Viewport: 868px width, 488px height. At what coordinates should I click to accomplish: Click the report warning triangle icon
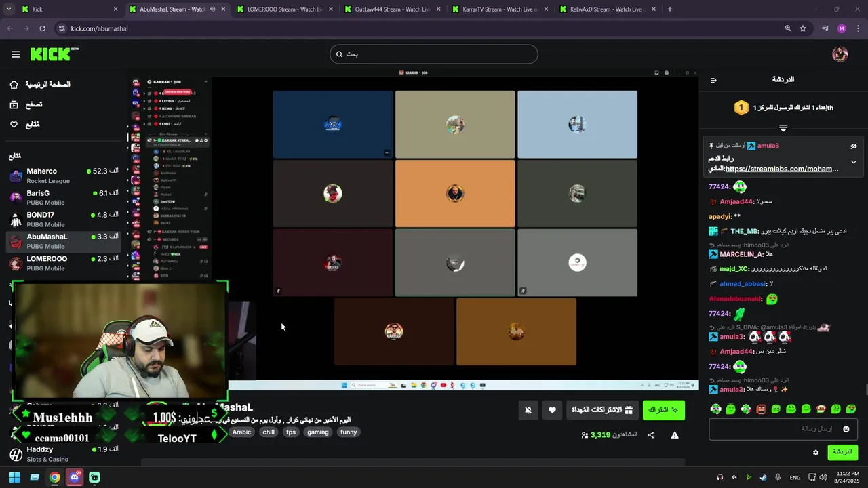[675, 435]
